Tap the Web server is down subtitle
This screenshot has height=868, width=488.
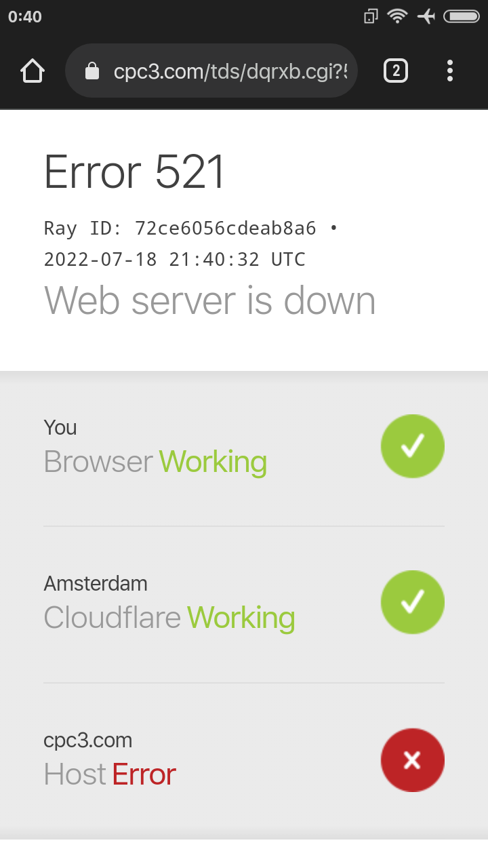pos(210,300)
